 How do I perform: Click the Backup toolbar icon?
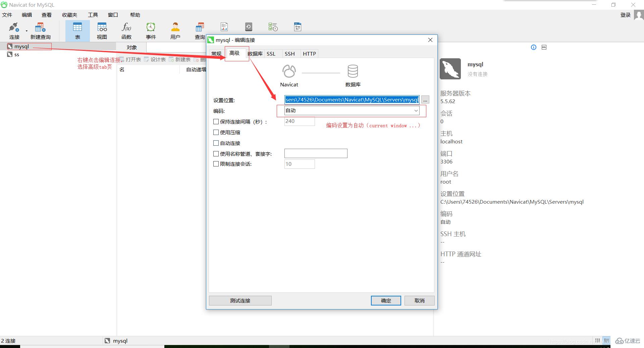[249, 27]
